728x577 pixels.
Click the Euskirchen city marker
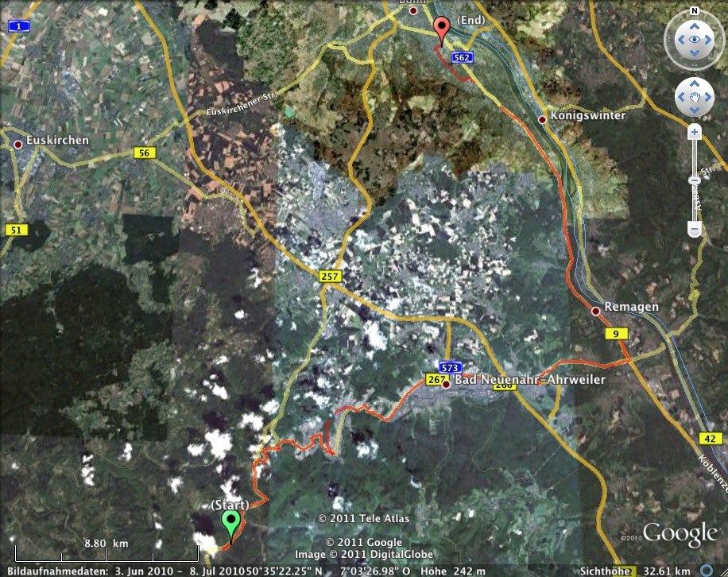click(17, 145)
